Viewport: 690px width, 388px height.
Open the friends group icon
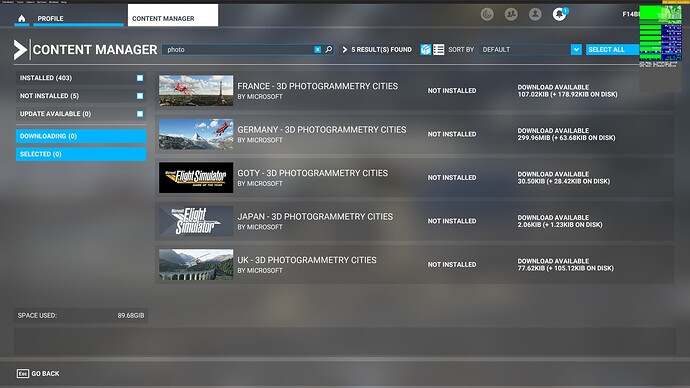[x=511, y=15]
